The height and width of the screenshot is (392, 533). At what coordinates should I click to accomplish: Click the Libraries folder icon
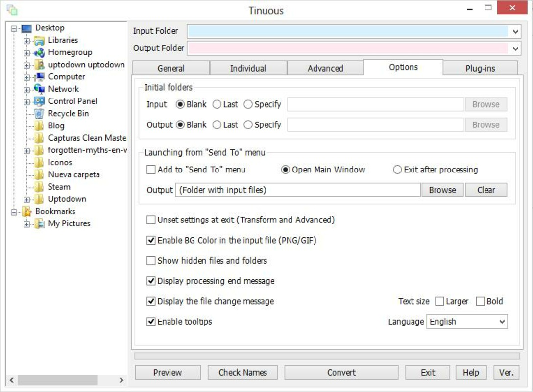coord(39,41)
